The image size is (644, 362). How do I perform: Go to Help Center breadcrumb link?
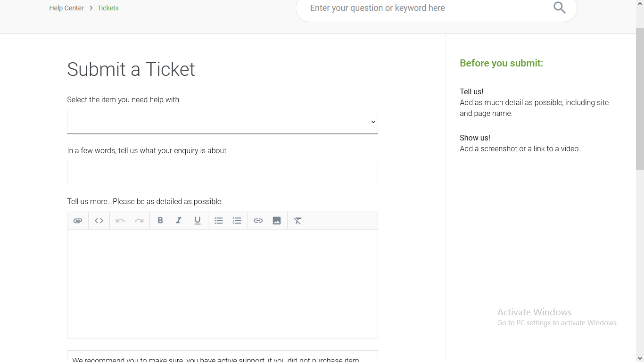click(66, 8)
